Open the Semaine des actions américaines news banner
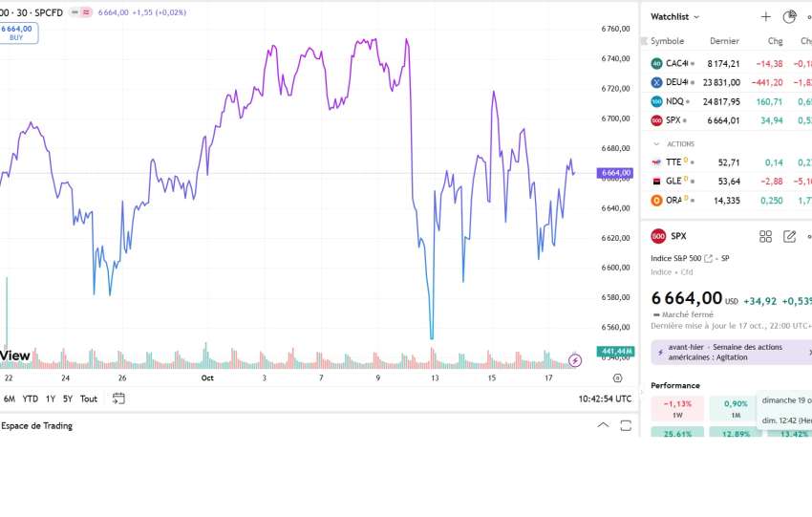 point(731,352)
